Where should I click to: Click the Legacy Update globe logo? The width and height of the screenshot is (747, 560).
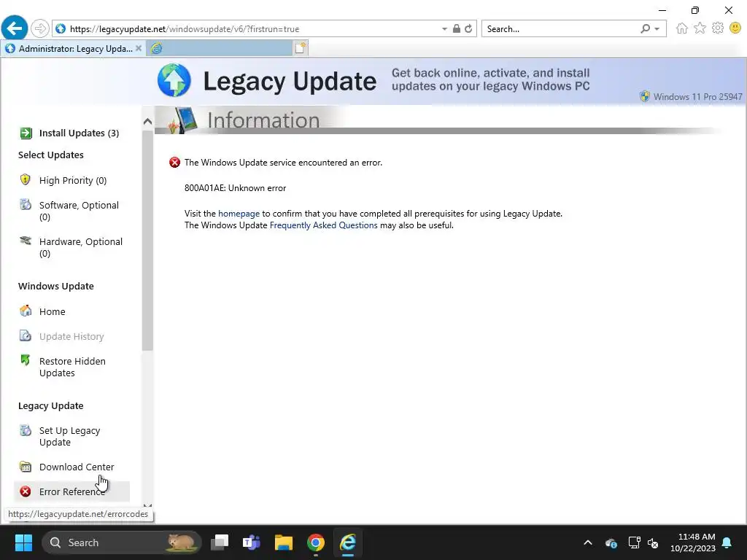(174, 80)
